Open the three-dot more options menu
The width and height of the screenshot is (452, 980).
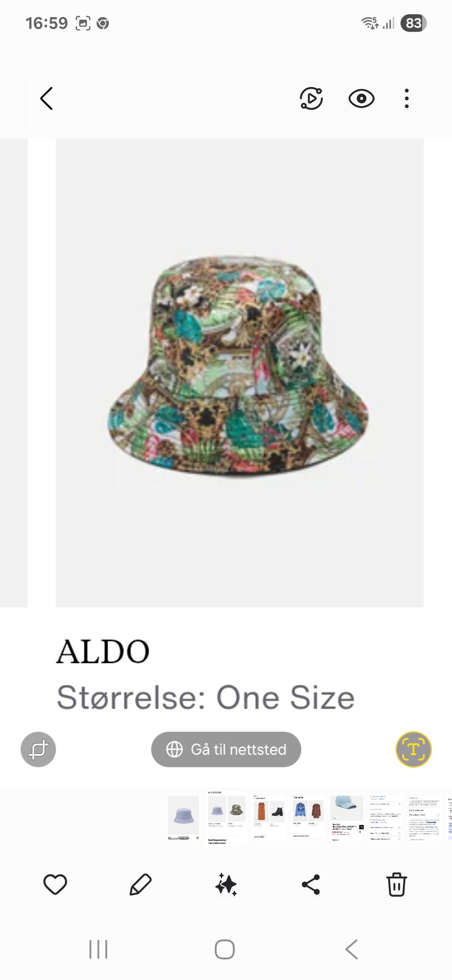[x=407, y=98]
